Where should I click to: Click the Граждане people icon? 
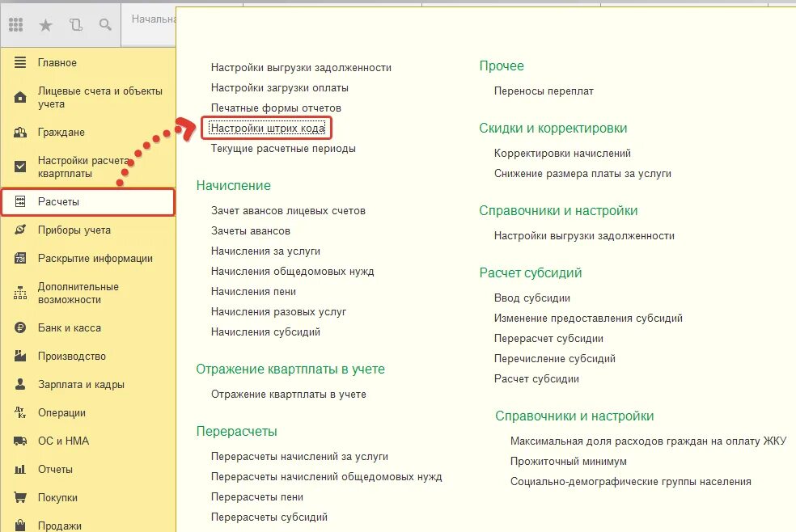(x=20, y=133)
